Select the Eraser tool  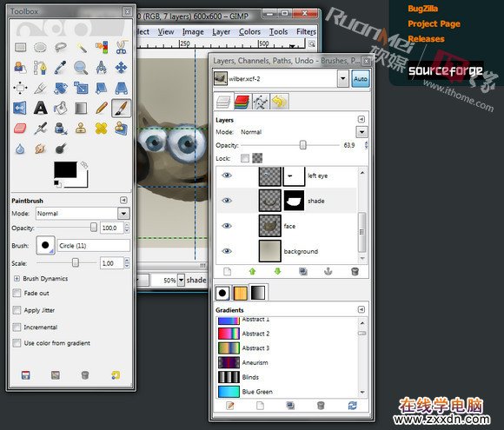[21, 129]
